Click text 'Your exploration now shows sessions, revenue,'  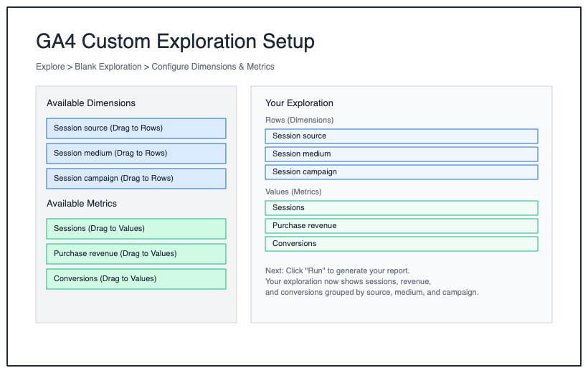[x=348, y=281]
